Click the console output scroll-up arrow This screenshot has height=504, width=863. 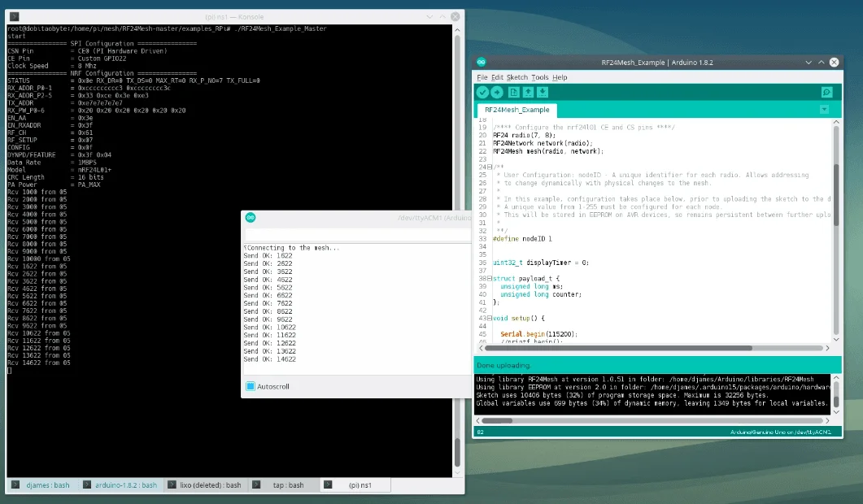click(x=836, y=378)
